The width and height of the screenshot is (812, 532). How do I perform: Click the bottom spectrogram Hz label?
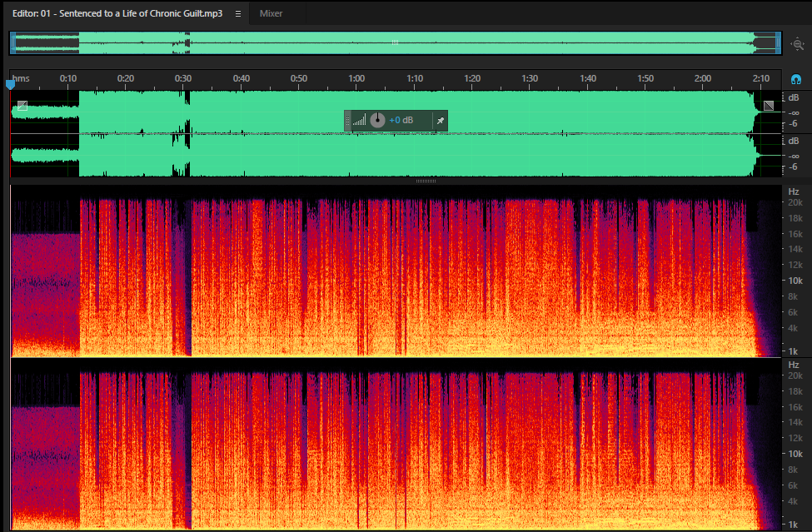(794, 365)
